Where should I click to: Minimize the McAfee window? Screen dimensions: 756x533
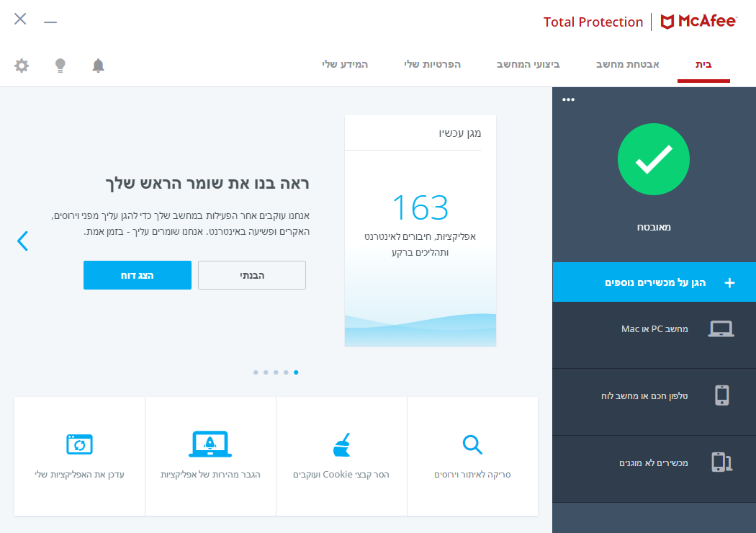coord(50,22)
